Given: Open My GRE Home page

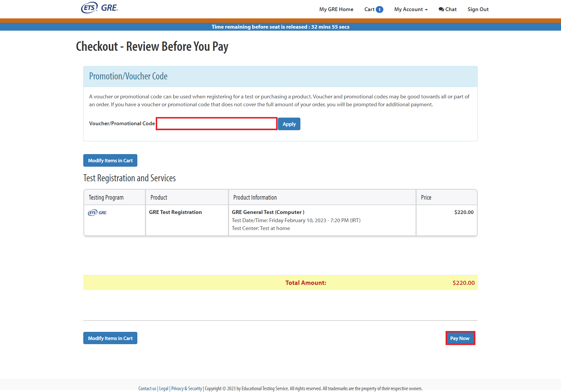Looking at the screenshot, I should coord(336,9).
